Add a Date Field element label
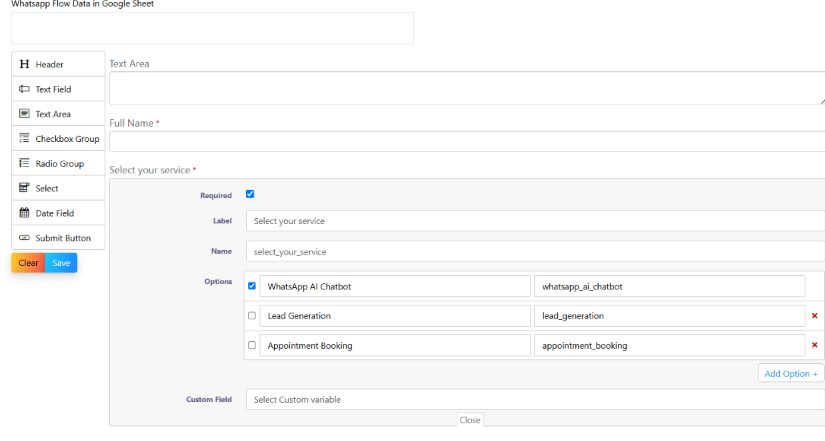Screen dimensions: 825x441 pyautogui.click(x=55, y=213)
